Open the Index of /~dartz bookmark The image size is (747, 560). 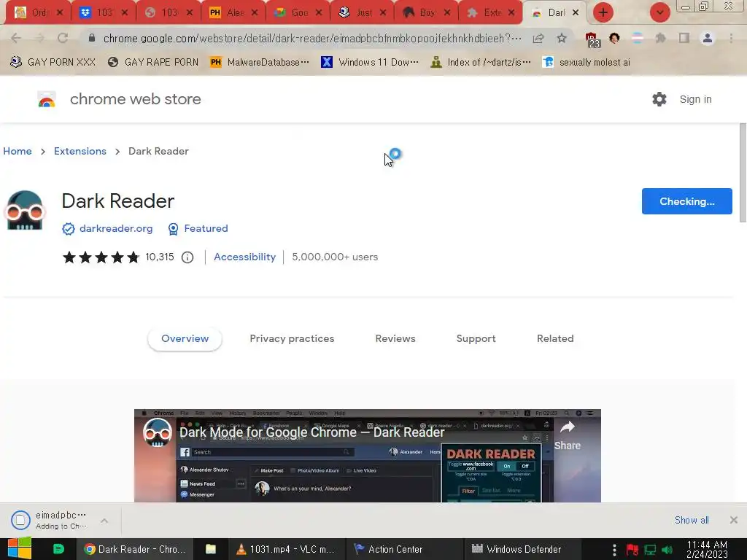pos(480,62)
